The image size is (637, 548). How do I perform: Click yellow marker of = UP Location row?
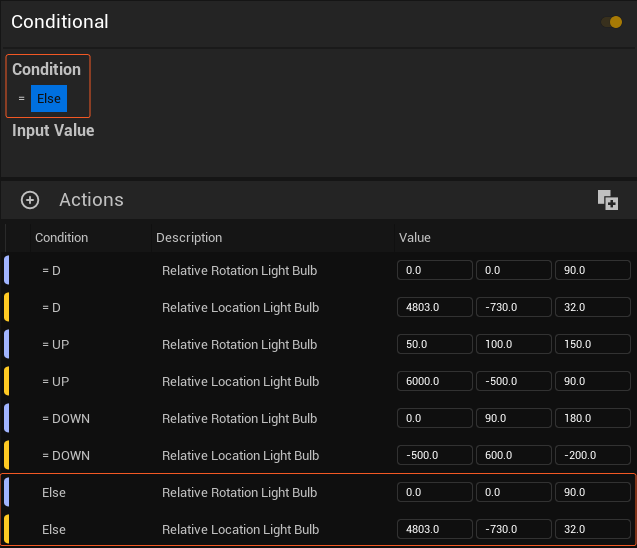click(7, 381)
